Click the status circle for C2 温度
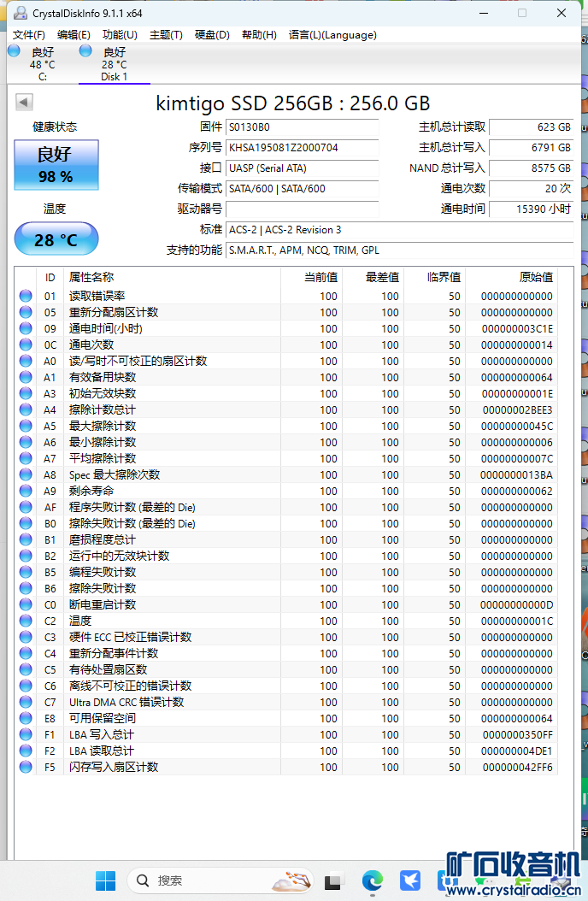This screenshot has height=901, width=588. (26, 621)
